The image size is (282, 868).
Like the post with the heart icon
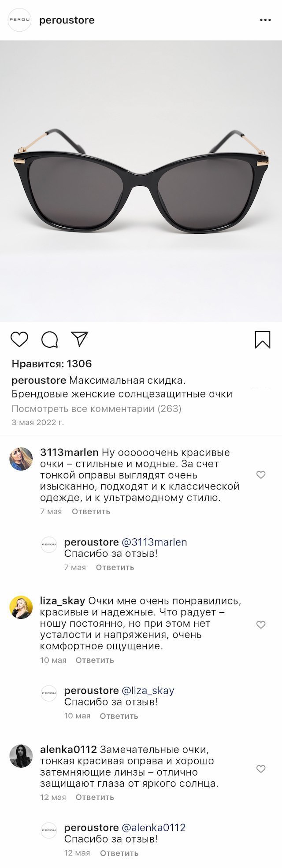19,339
